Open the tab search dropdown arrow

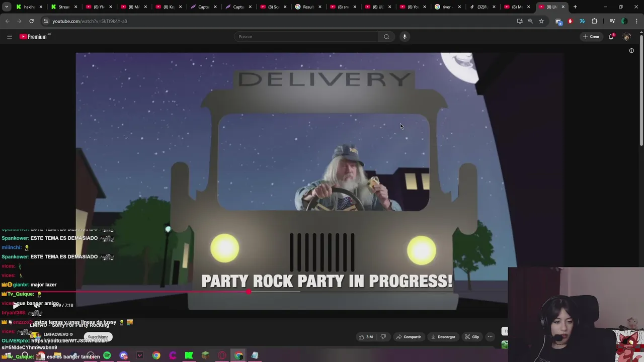[x=7, y=7]
